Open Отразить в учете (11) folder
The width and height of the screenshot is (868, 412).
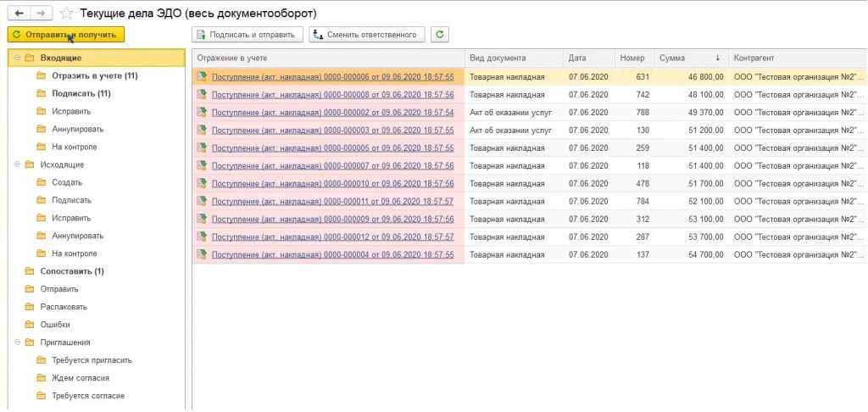coord(95,75)
